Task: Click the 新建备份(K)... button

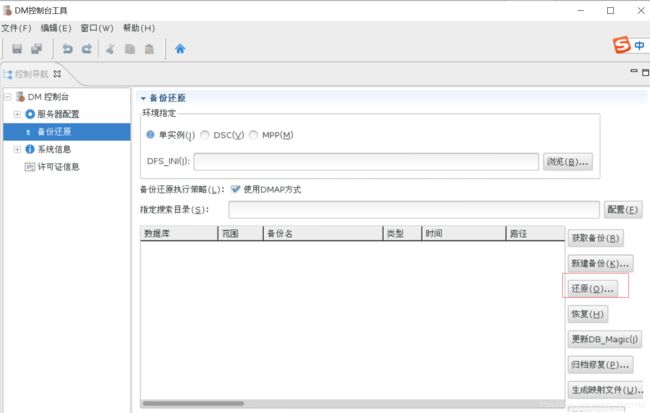Action: [600, 263]
